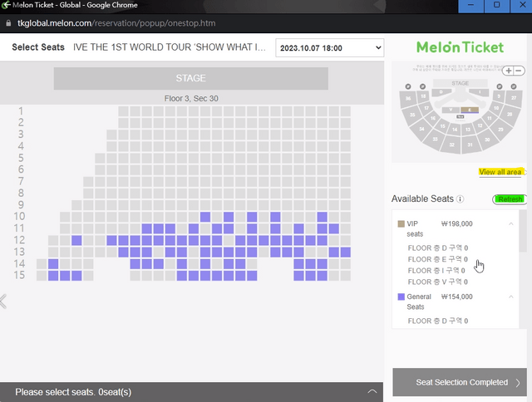Click the General Seats purple color swatch

point(401,297)
